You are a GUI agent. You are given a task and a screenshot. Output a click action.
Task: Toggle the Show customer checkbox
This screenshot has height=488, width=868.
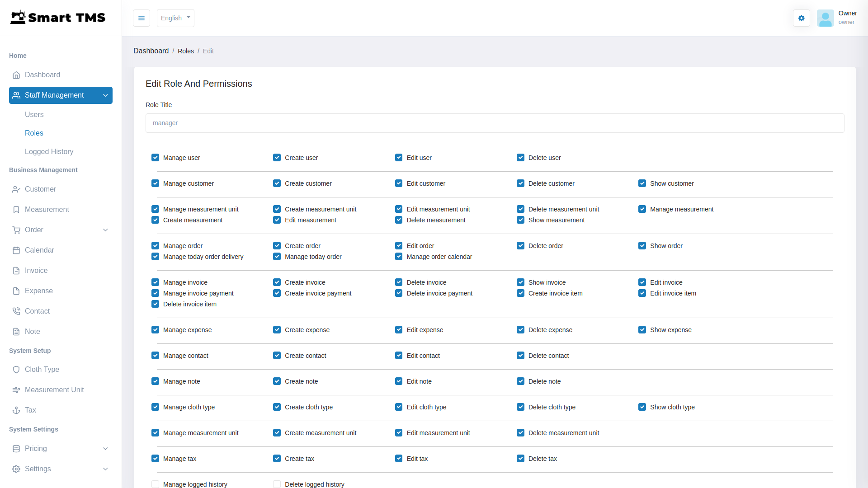(x=642, y=183)
